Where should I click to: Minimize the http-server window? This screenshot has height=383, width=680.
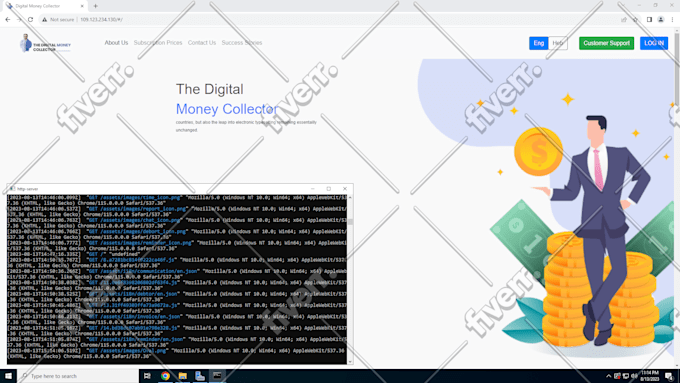313,189
